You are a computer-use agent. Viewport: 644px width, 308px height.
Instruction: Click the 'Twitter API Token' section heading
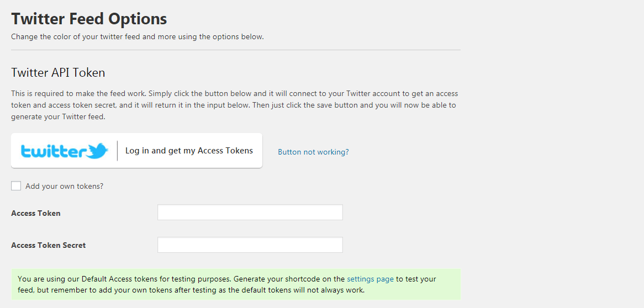tap(59, 73)
